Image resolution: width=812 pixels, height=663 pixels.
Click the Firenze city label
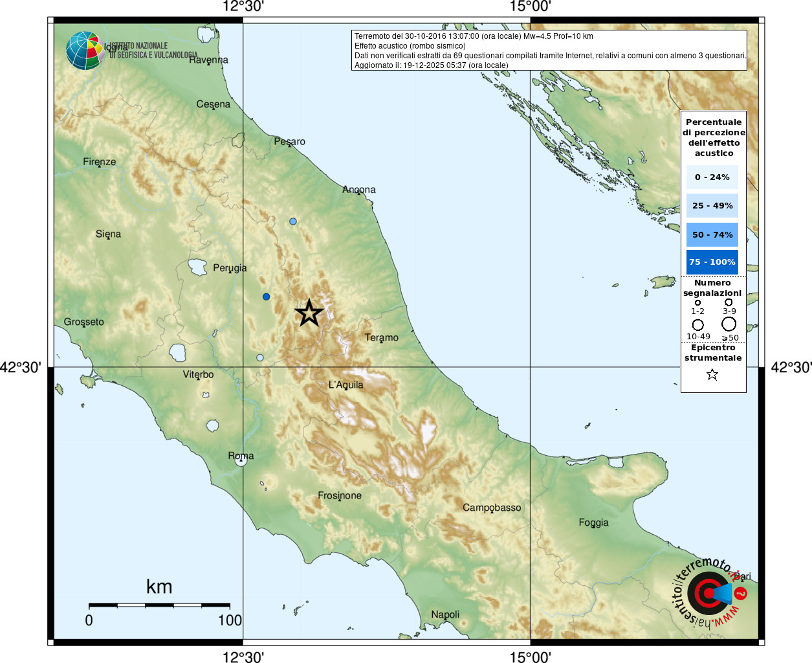[x=100, y=162]
